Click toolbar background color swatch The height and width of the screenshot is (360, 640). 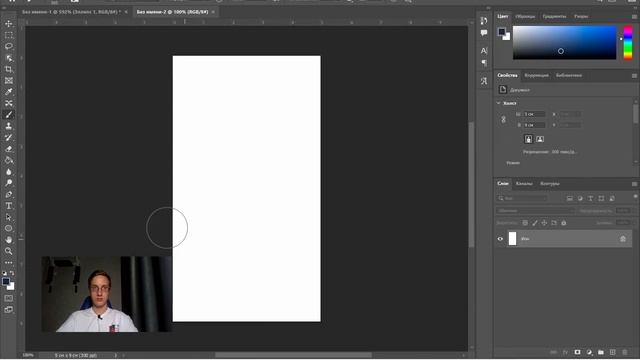tap(11, 287)
